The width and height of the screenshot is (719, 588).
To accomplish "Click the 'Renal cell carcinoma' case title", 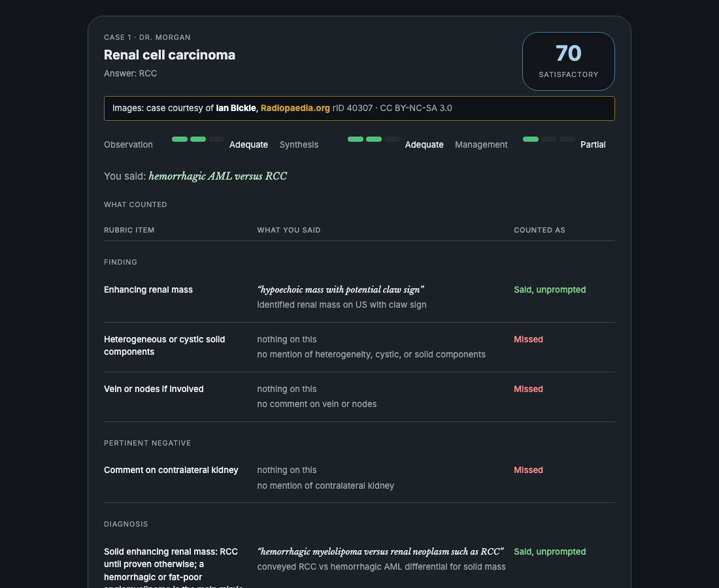I will point(169,55).
